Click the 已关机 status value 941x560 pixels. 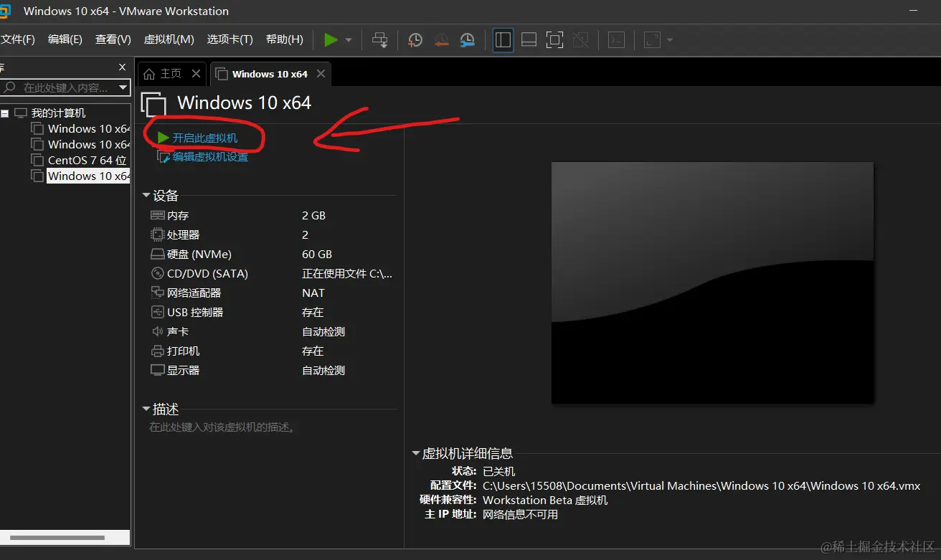[x=498, y=471]
